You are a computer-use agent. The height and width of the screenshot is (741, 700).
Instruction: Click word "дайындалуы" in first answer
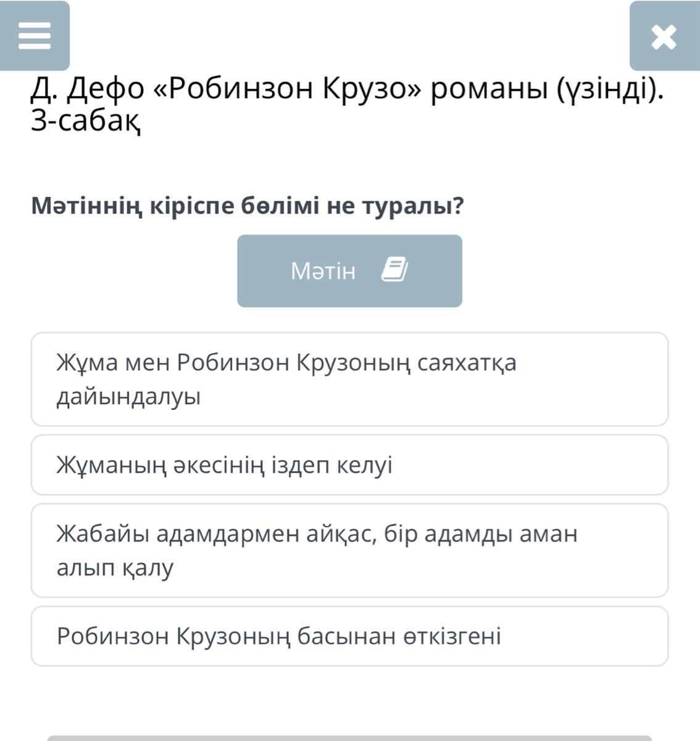tap(128, 396)
